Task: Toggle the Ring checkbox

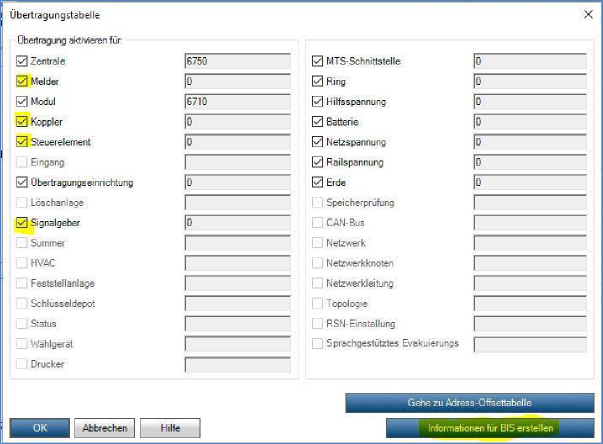Action: click(x=317, y=81)
